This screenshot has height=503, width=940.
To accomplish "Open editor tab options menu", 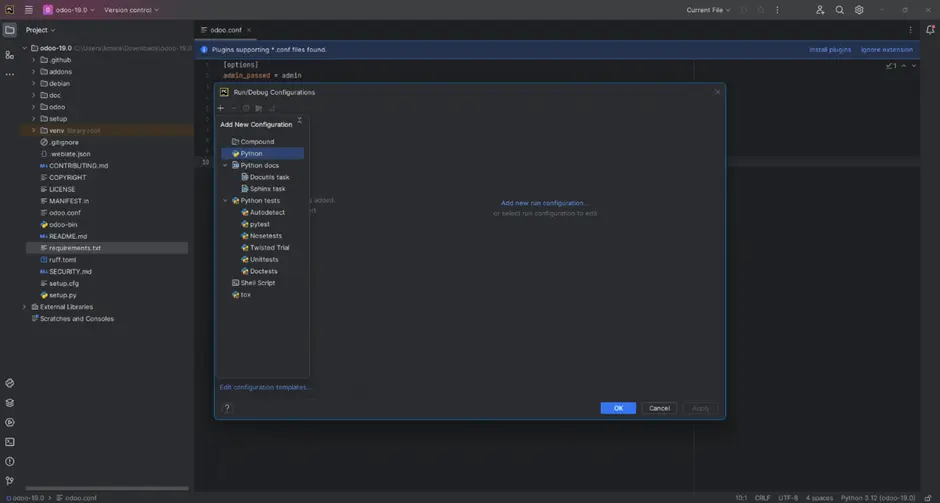I will pyautogui.click(x=910, y=30).
